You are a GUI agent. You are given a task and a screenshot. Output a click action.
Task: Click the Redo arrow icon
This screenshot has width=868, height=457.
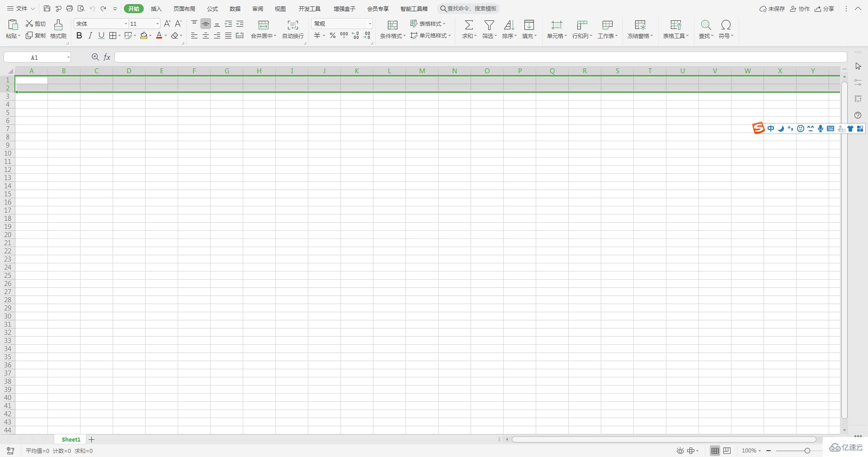pyautogui.click(x=104, y=9)
